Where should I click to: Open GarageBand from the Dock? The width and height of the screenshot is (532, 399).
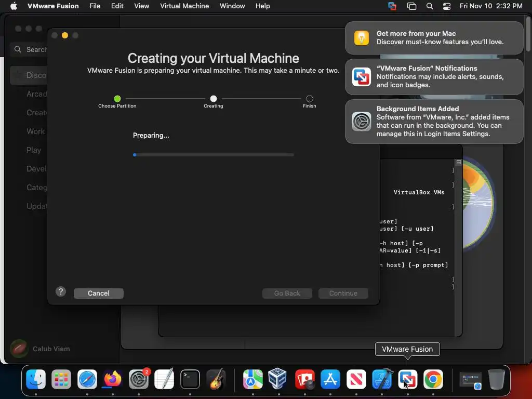click(x=216, y=379)
